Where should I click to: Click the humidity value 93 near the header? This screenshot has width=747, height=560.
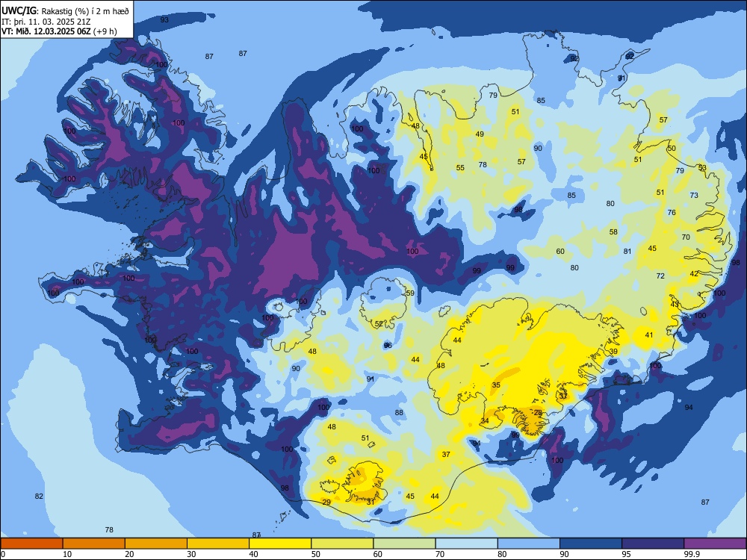tap(164, 20)
